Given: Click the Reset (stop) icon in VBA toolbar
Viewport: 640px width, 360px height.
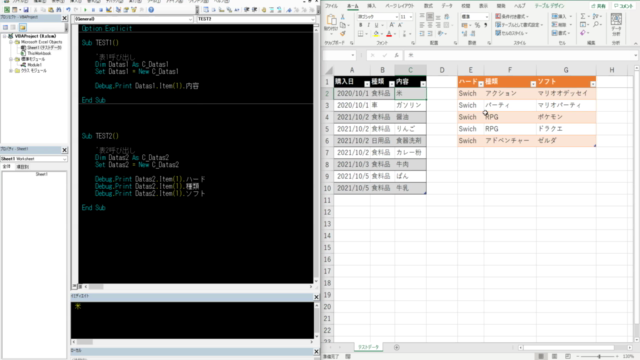Looking at the screenshot, I should pos(101,9).
